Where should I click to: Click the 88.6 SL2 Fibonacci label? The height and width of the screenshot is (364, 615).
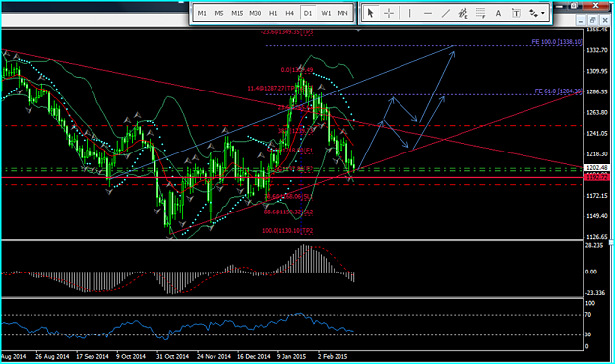tap(288, 212)
